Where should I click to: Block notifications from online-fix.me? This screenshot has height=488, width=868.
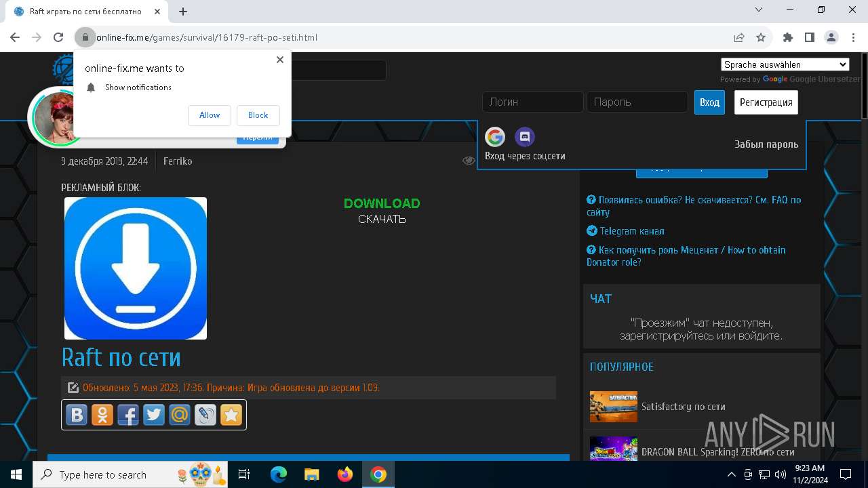(258, 115)
